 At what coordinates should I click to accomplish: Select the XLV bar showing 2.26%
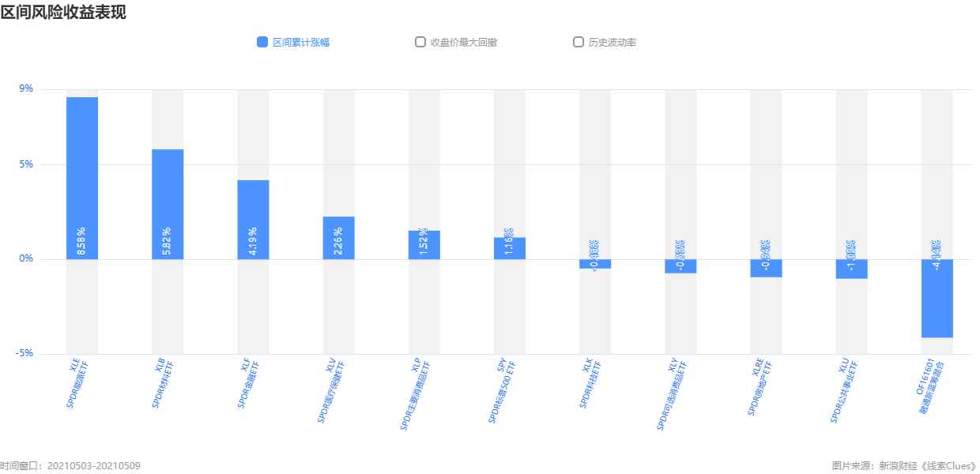[338, 238]
